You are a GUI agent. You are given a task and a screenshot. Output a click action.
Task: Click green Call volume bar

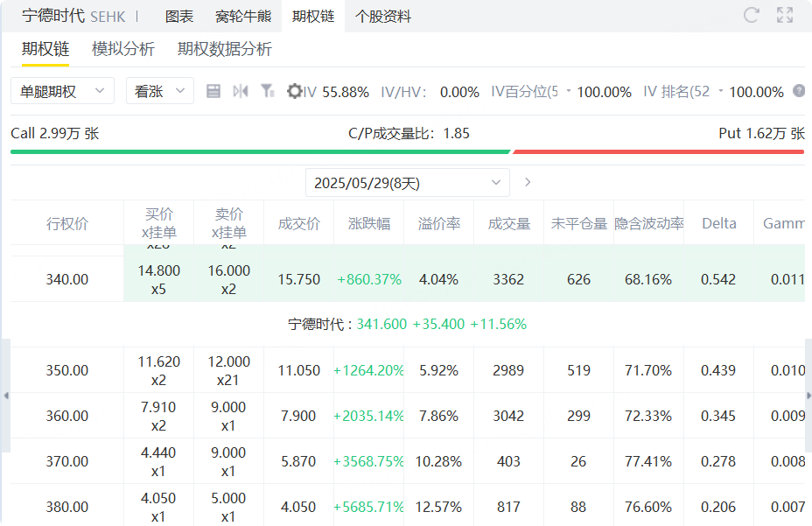pyautogui.click(x=261, y=151)
